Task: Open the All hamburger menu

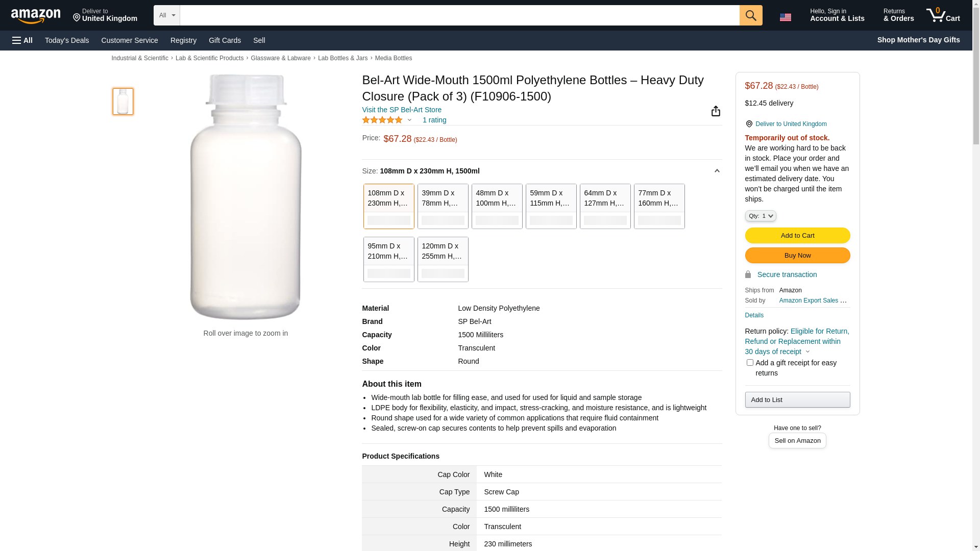Action: click(x=22, y=40)
